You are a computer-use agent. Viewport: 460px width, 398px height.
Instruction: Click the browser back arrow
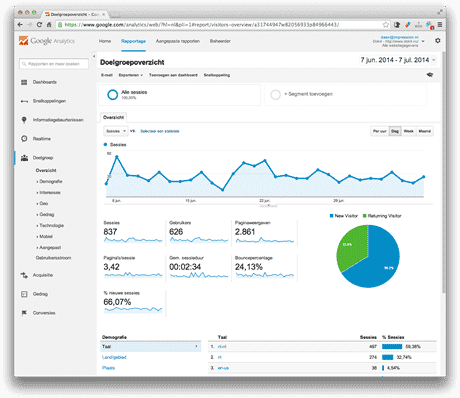[20, 25]
